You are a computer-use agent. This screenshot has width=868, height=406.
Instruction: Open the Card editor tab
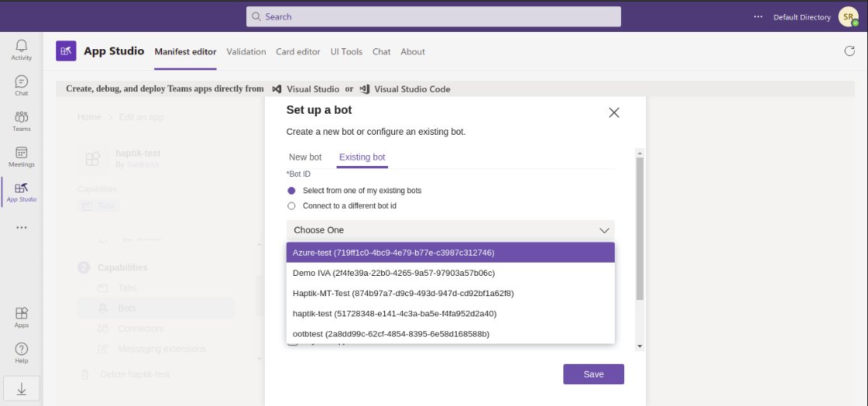pos(298,51)
